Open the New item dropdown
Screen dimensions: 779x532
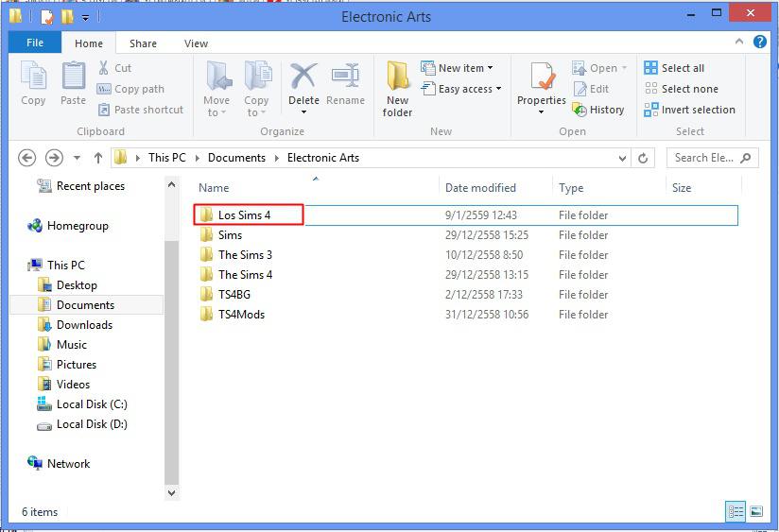pos(457,67)
